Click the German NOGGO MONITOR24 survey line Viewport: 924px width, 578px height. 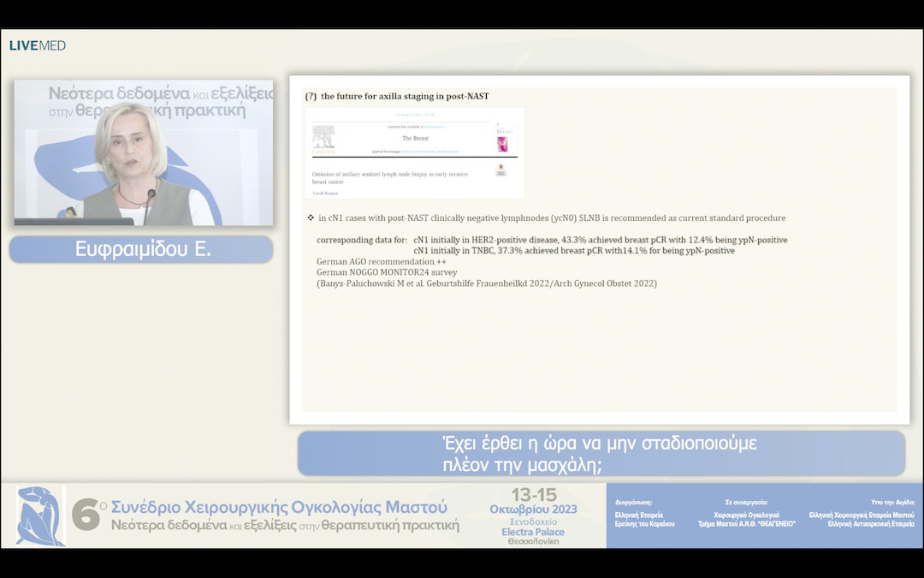coord(387,272)
